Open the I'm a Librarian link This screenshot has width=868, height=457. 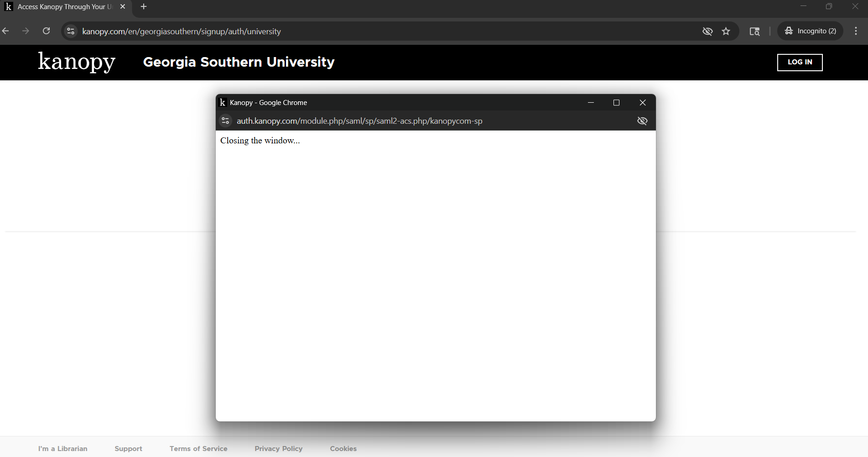tap(62, 449)
